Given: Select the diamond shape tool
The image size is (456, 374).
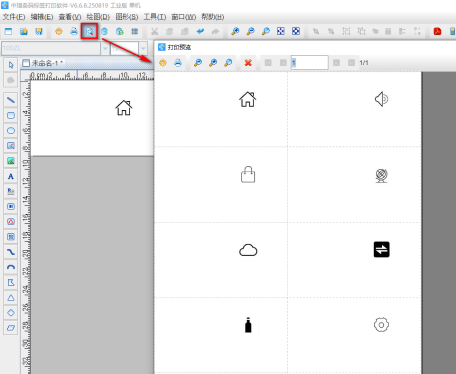Looking at the screenshot, I should pyautogui.click(x=11, y=313).
